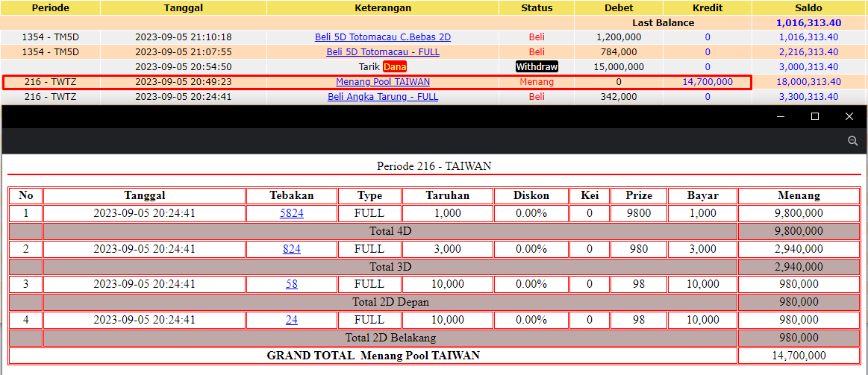Click the Last Balance label

point(664,22)
